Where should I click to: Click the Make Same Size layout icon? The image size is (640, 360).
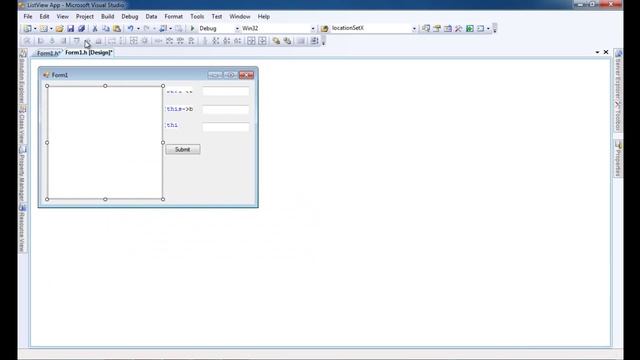[133, 41]
